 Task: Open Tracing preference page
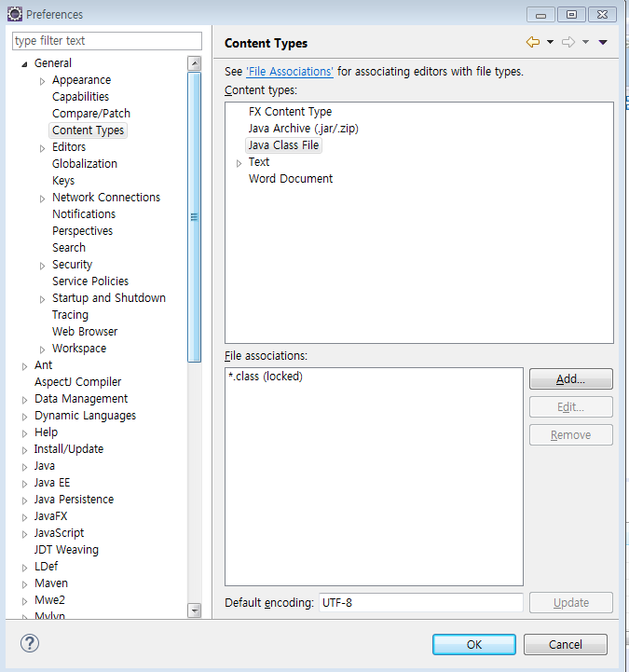[x=70, y=315]
